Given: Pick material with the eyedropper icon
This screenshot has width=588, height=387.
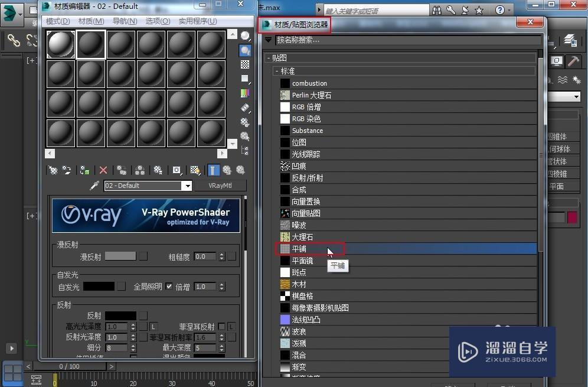Looking at the screenshot, I should 94,186.
